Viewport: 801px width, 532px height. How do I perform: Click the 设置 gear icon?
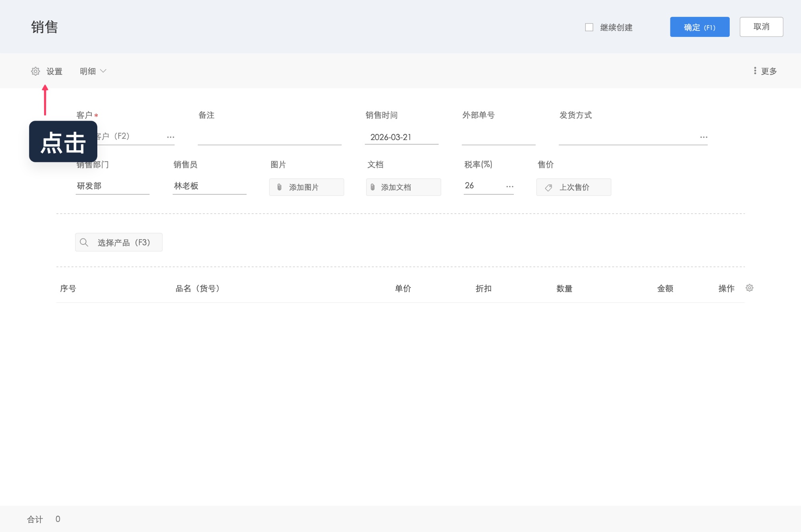(x=36, y=71)
